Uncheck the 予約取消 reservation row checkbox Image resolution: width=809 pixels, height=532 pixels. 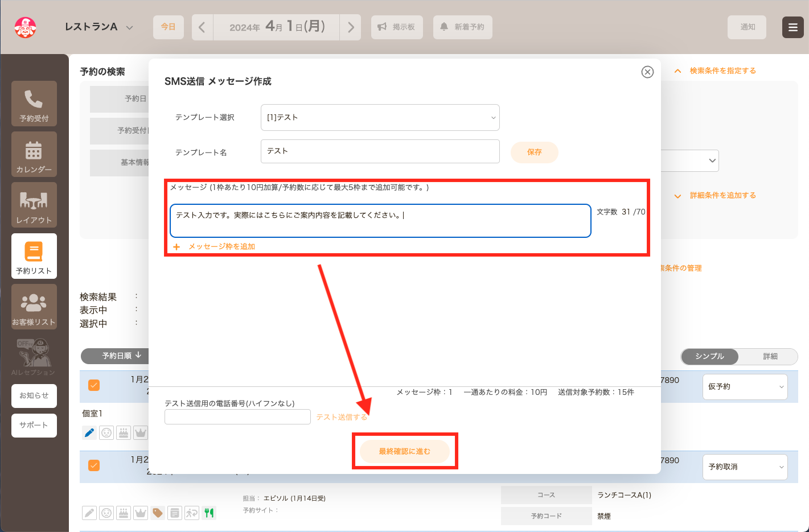click(x=94, y=465)
